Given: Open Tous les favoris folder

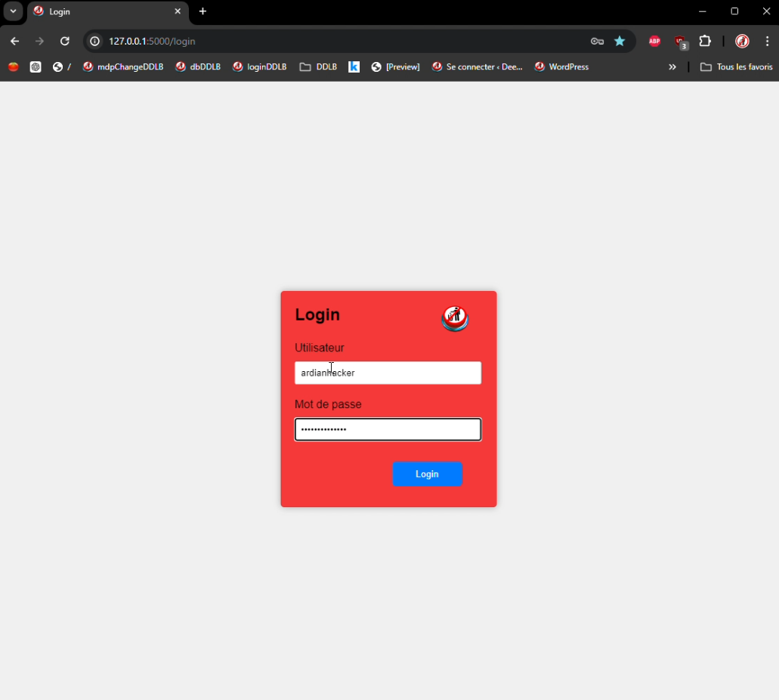Looking at the screenshot, I should click(736, 67).
